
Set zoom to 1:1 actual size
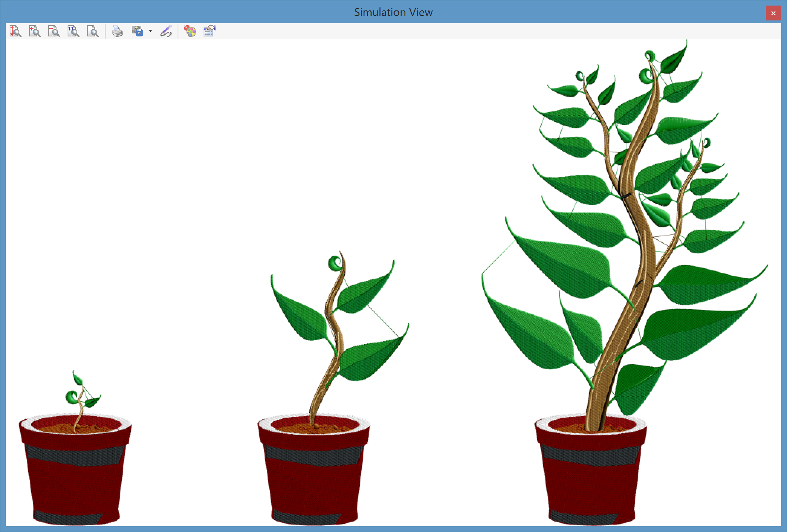[x=74, y=32]
